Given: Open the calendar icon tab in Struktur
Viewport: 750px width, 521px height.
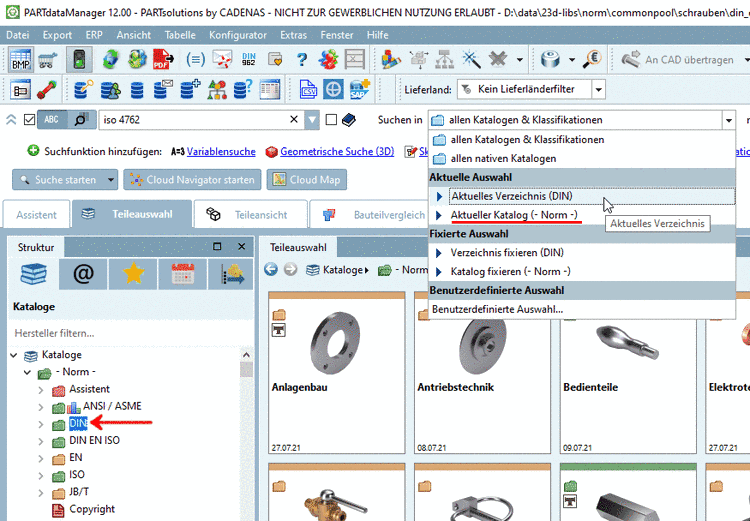Looking at the screenshot, I should pyautogui.click(x=183, y=274).
